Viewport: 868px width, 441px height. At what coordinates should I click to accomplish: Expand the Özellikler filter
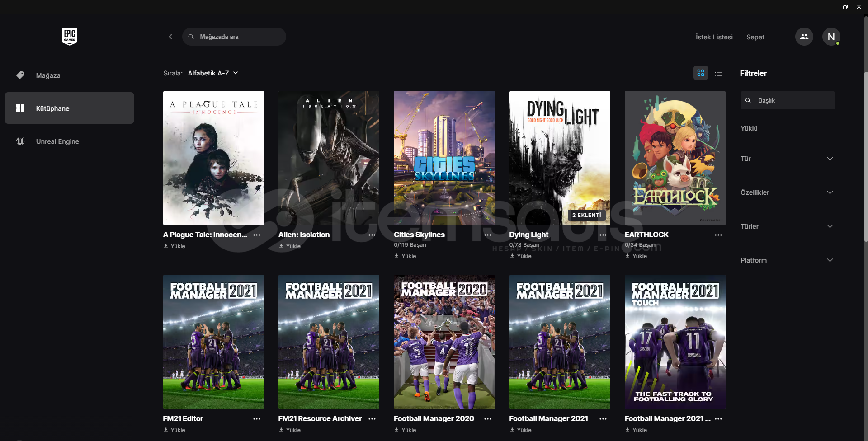point(787,192)
